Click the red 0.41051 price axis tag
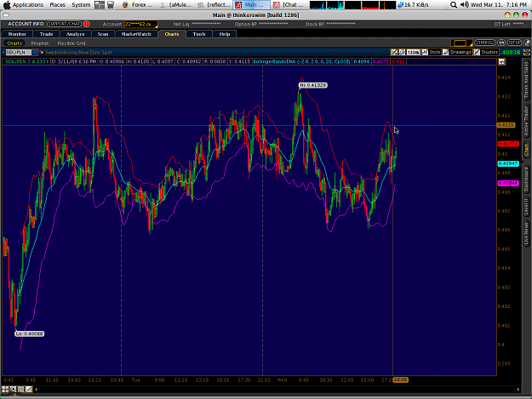This screenshot has height=399, width=532. 508,144
